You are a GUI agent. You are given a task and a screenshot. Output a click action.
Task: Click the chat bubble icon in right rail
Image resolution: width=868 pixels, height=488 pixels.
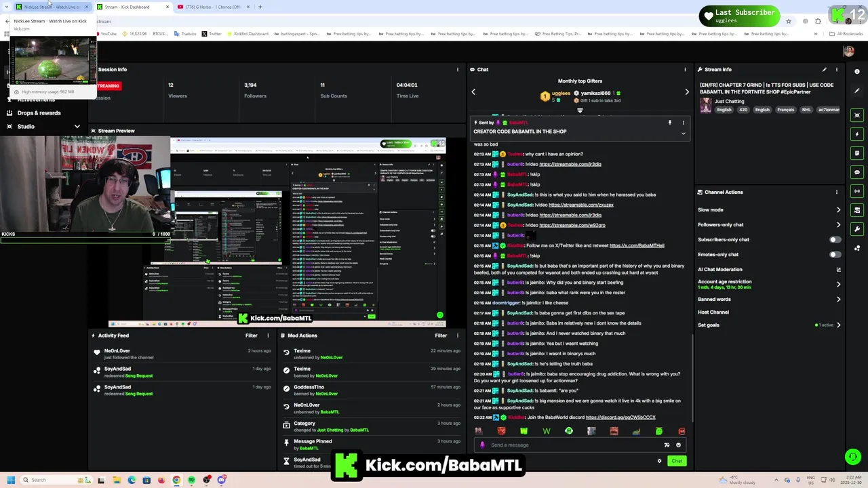[857, 172]
